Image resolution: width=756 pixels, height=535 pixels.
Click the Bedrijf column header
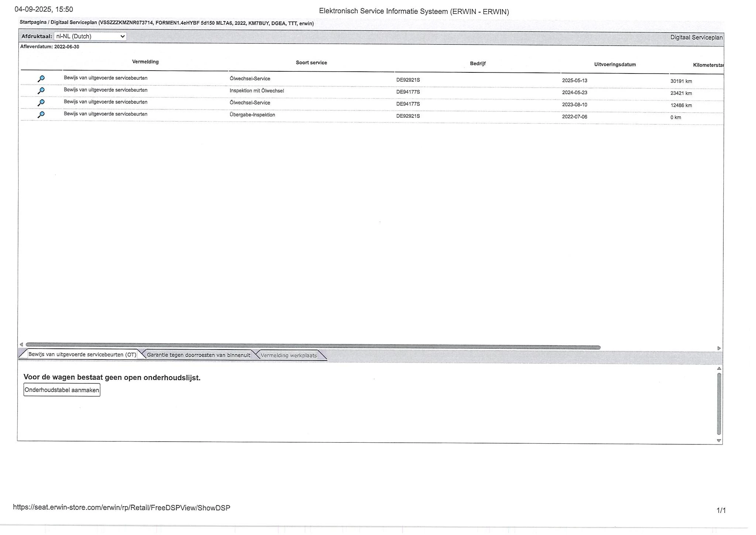(477, 64)
